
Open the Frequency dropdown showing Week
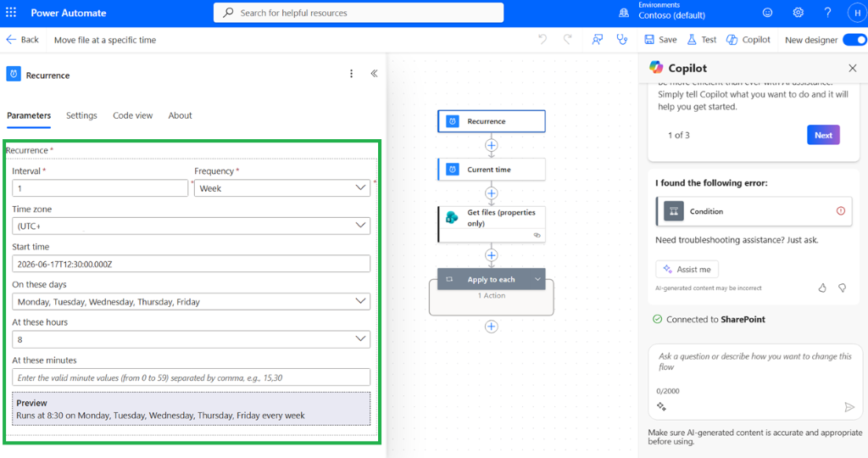coord(282,188)
